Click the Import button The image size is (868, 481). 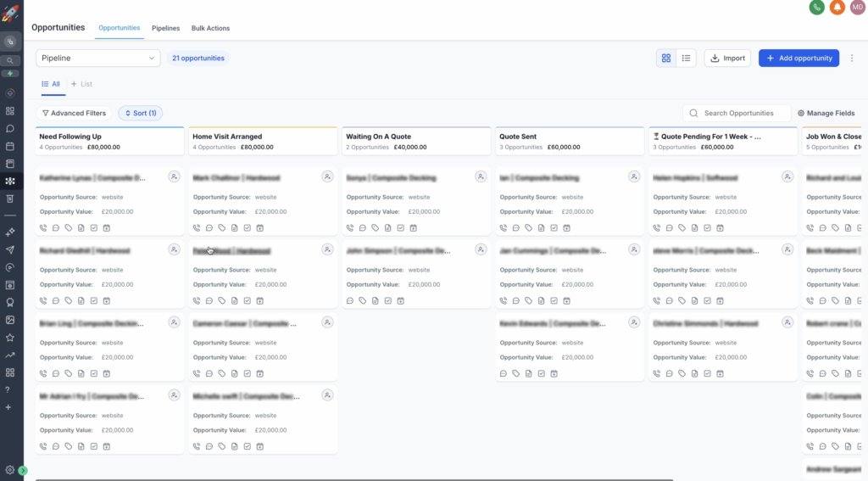(727, 59)
